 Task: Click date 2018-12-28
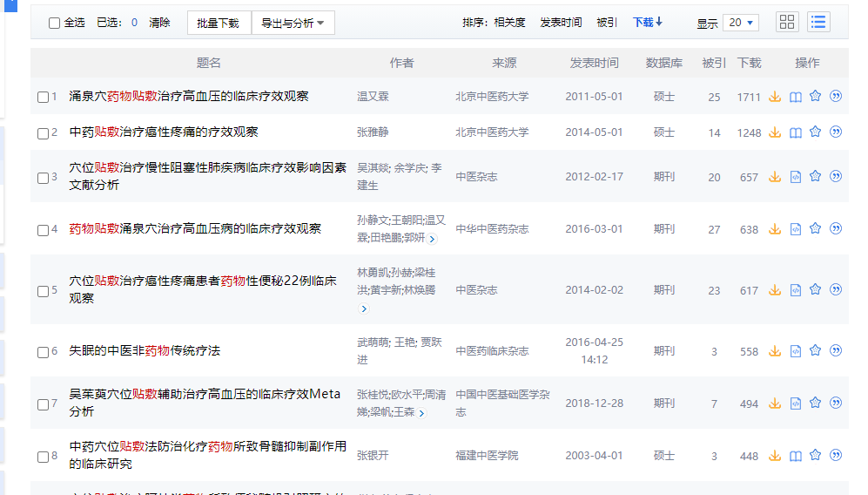(x=594, y=403)
